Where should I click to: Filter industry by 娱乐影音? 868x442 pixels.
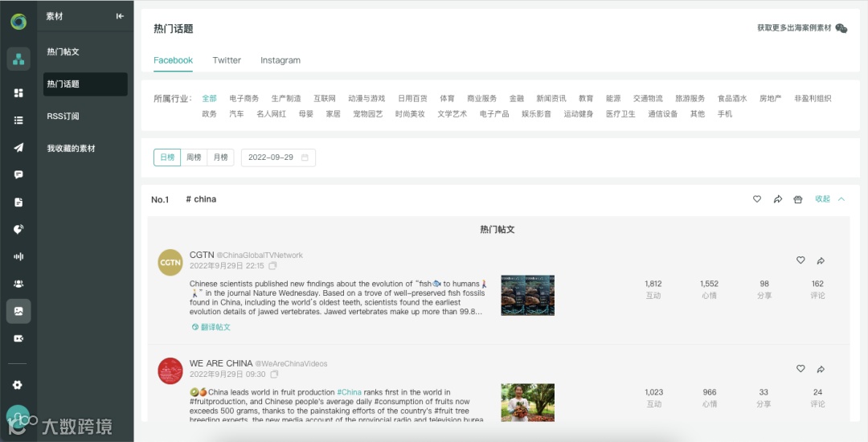[x=536, y=114]
